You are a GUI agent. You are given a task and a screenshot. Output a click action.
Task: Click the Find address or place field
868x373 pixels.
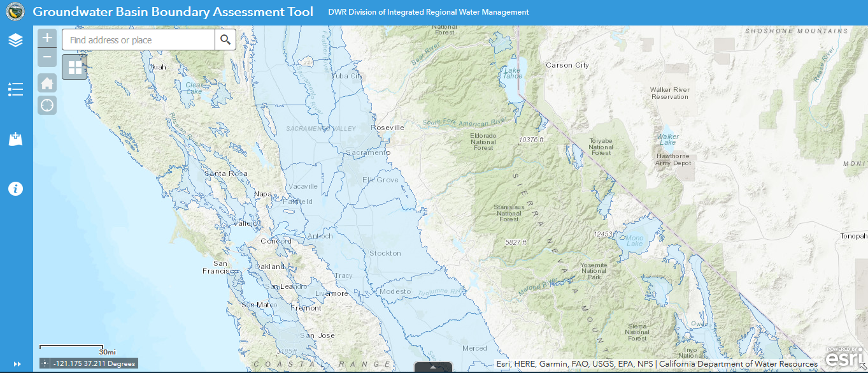tap(138, 40)
